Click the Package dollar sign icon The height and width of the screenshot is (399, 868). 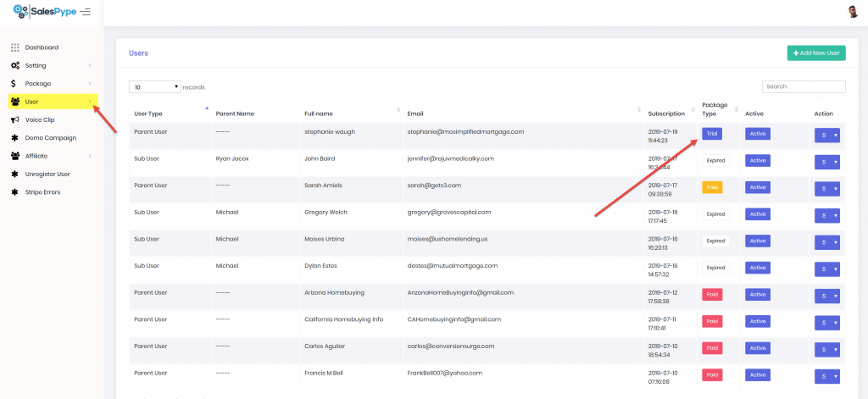pos(15,84)
